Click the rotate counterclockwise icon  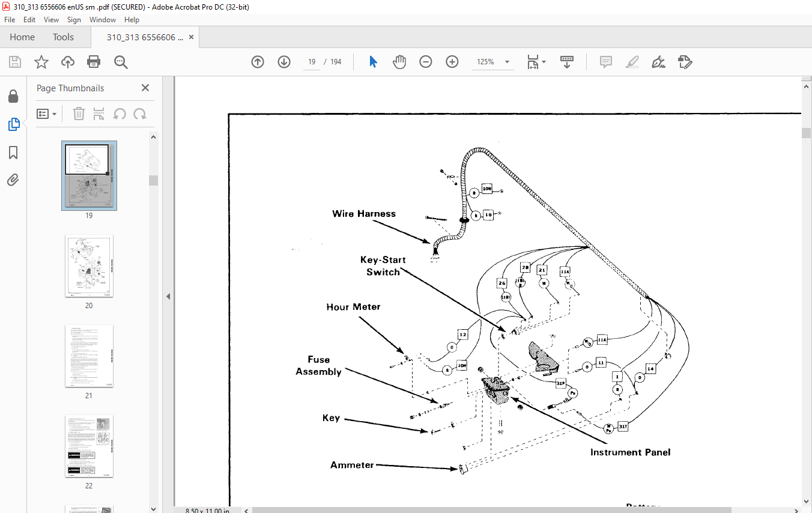120,114
